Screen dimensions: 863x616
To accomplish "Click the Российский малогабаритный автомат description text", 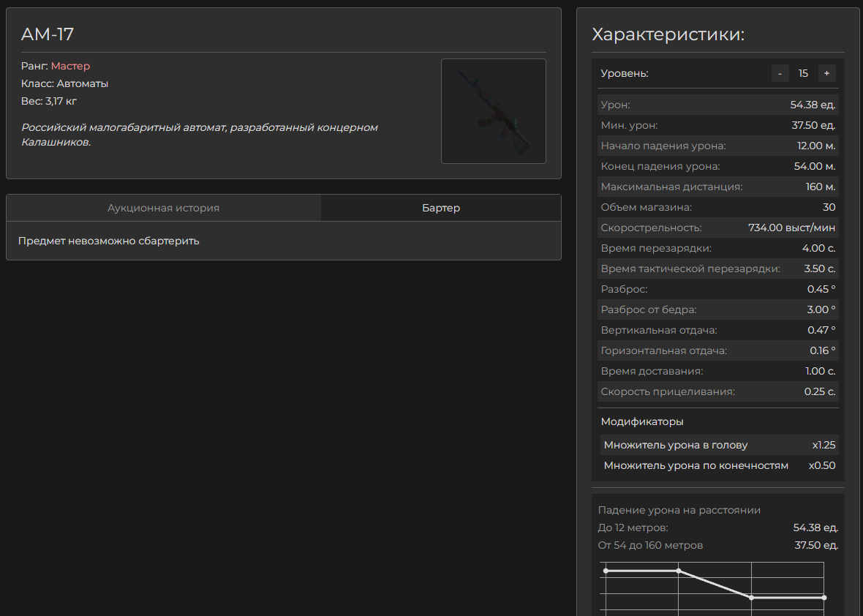I will point(200,135).
